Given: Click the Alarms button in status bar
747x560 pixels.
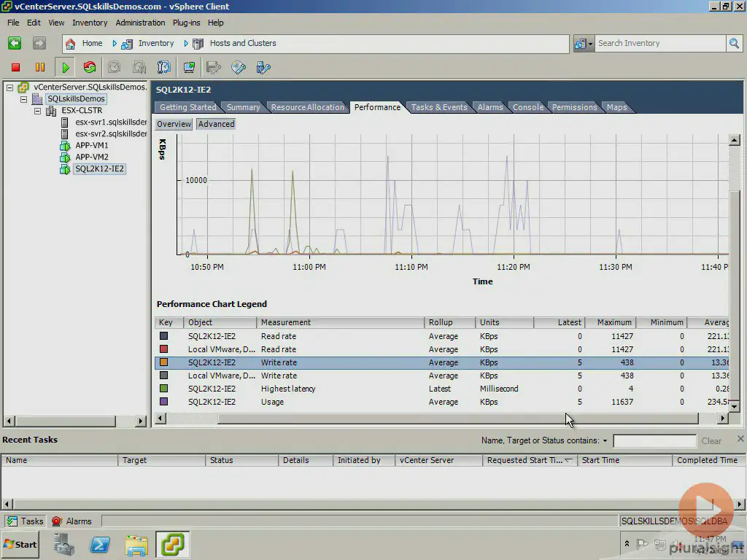Looking at the screenshot, I should (x=71, y=521).
